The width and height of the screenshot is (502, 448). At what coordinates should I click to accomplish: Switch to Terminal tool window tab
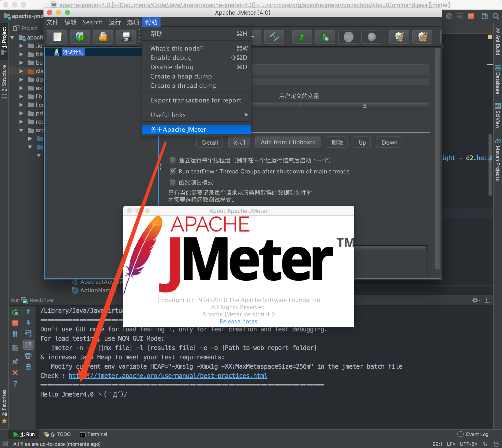94,434
